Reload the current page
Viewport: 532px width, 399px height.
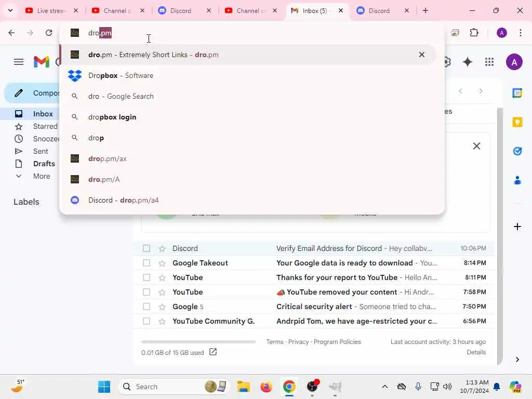click(x=49, y=33)
